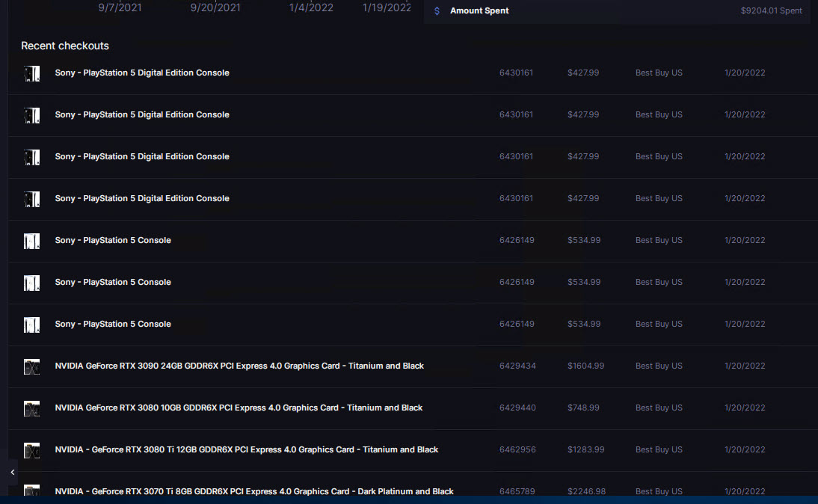Click the 1/20/2022 date in the $2246.98 row
The height and width of the screenshot is (504, 818).
click(x=745, y=491)
